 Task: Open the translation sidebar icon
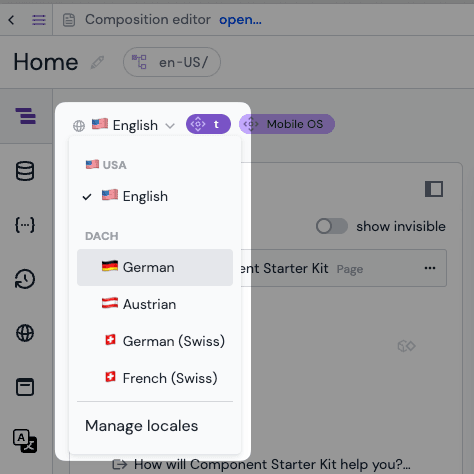(x=25, y=441)
